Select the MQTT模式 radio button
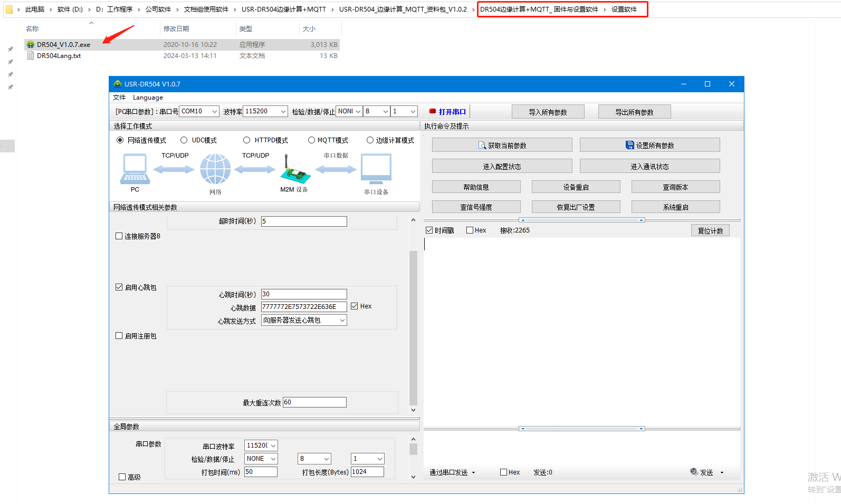The width and height of the screenshot is (841, 504). [x=311, y=140]
